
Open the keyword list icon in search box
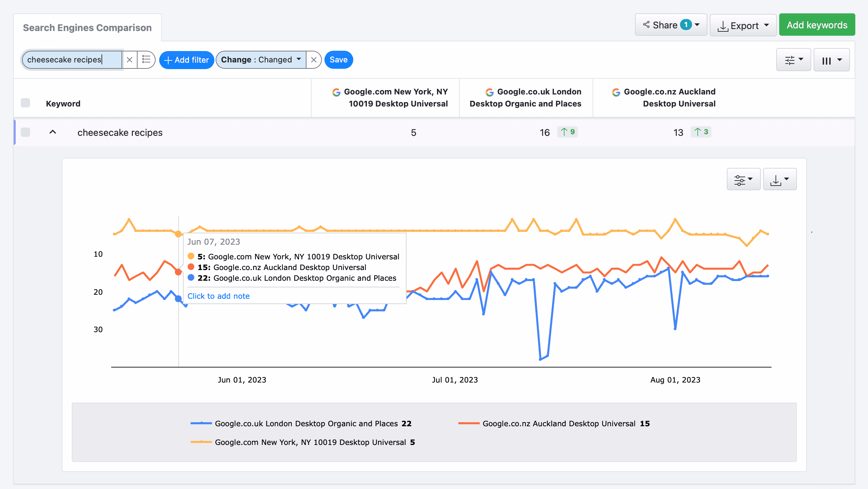coord(146,60)
